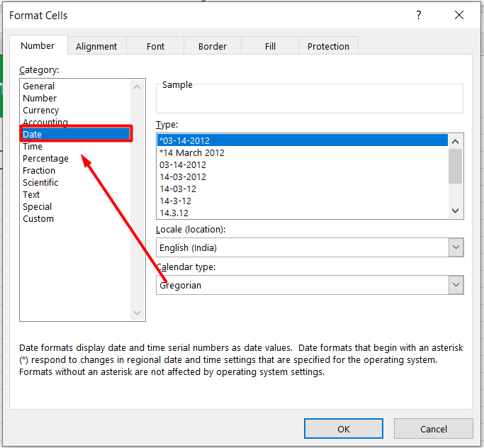Click the Category list scroll up arrow
The image size is (484, 448).
(x=137, y=87)
